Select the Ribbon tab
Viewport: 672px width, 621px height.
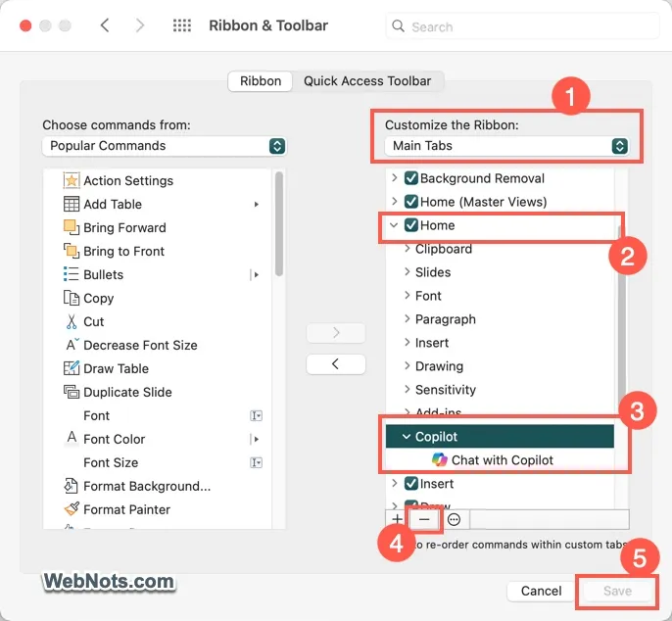(261, 81)
